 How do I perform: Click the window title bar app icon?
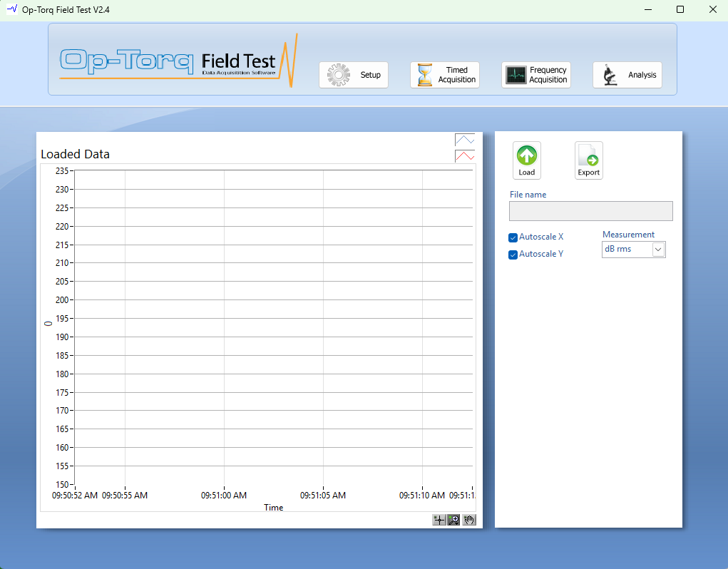pyautogui.click(x=11, y=9)
